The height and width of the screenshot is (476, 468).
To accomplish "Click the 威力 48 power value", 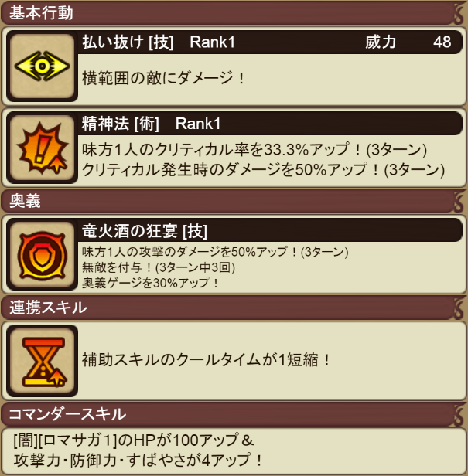I will pos(408,42).
